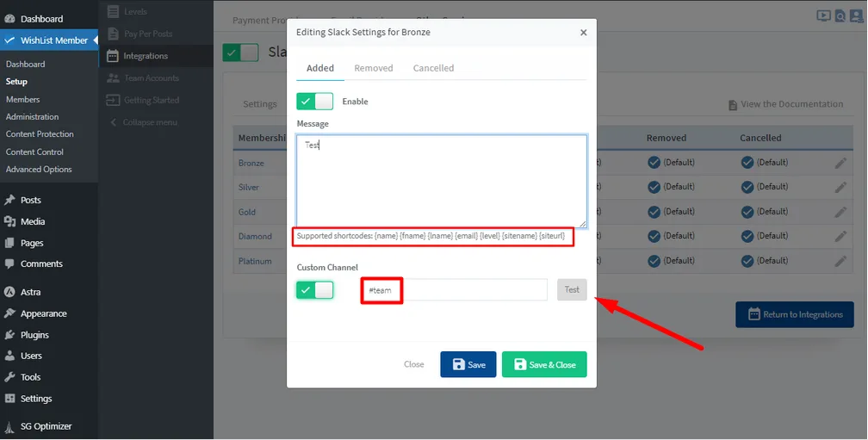Click Return to Integrations button
This screenshot has width=868, height=440.
click(x=794, y=314)
